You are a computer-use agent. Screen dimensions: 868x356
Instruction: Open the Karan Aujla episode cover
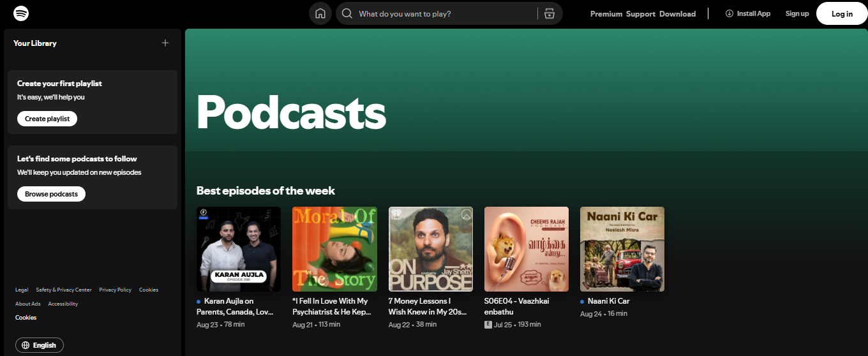(x=239, y=249)
